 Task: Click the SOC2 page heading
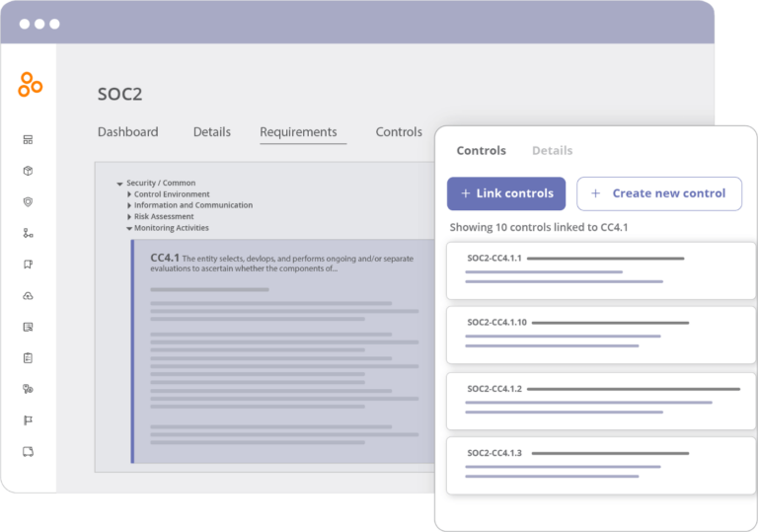(119, 94)
